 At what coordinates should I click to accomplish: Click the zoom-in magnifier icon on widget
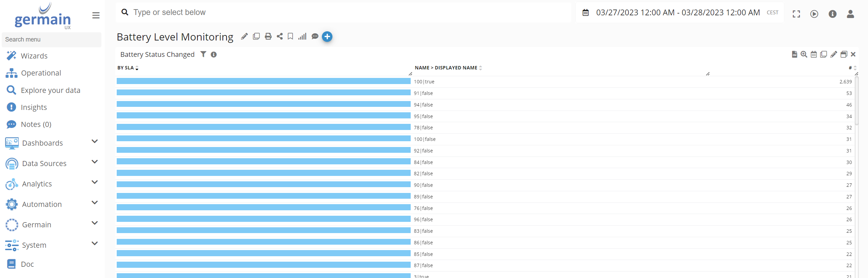click(804, 54)
